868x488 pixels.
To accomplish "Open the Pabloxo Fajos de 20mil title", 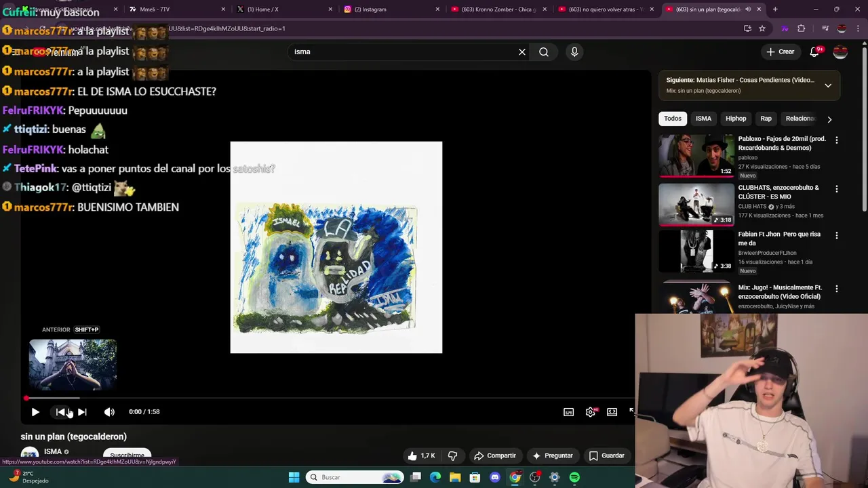I will click(x=782, y=143).
